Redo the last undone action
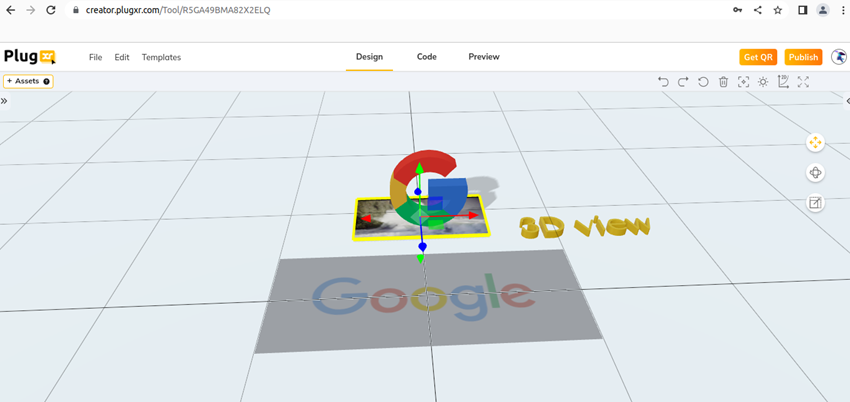This screenshot has width=850, height=402. tap(683, 82)
